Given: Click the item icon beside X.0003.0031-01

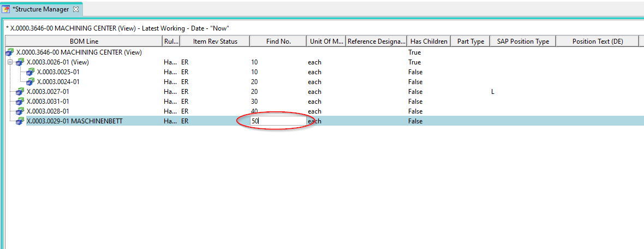Looking at the screenshot, I should (x=20, y=102).
